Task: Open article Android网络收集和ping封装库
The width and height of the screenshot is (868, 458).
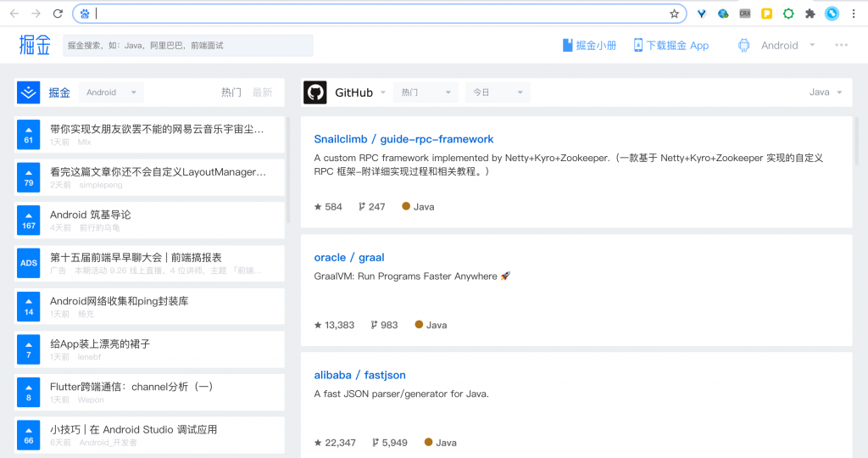Action: coord(119,301)
